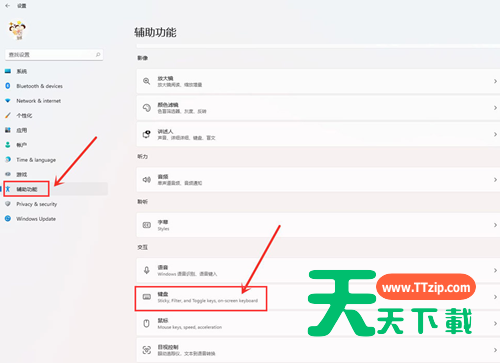Expand the 放大镜 row chevron
The width and height of the screenshot is (500, 363).
[x=495, y=81]
